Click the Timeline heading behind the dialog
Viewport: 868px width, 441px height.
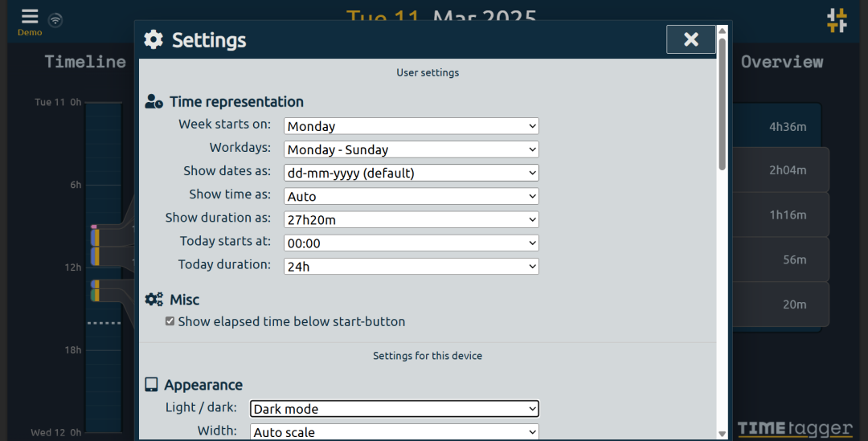(x=85, y=61)
